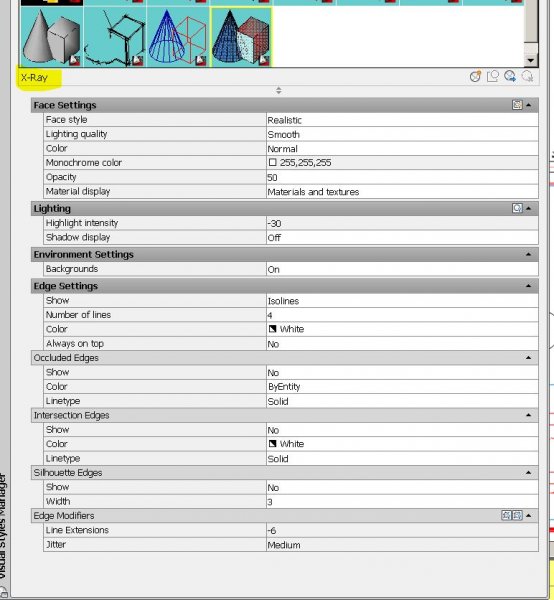The width and height of the screenshot is (554, 600).
Task: Click the thumbnail list scroll-down arrow
Action: coord(530,60)
